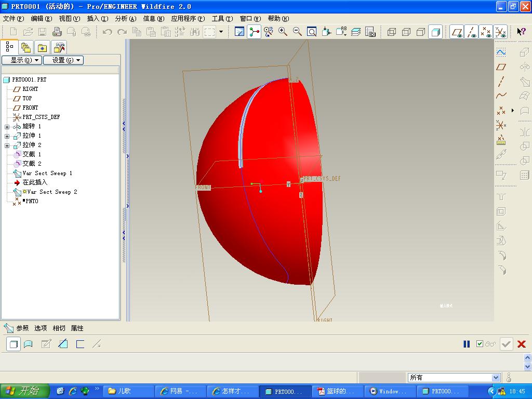Viewport: 532px width, 399px height.
Task: Click the Datum Axis tool icon
Action: click(501, 82)
